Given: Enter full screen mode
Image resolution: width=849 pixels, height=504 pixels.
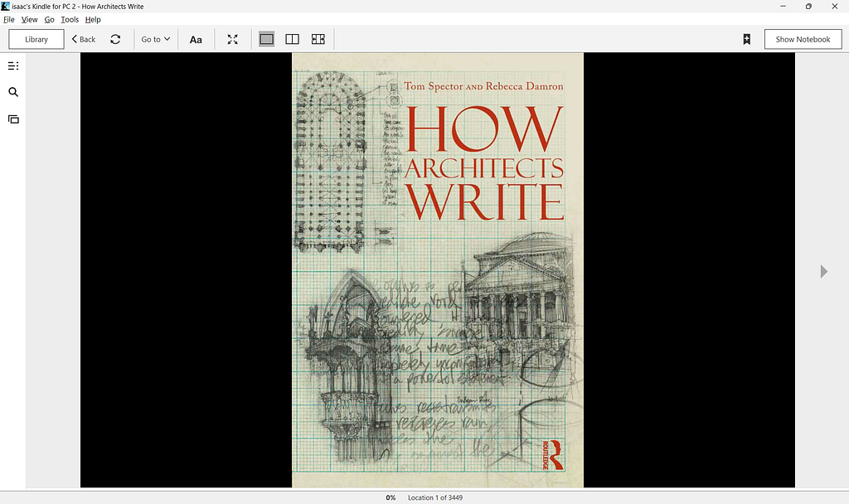Looking at the screenshot, I should [233, 40].
